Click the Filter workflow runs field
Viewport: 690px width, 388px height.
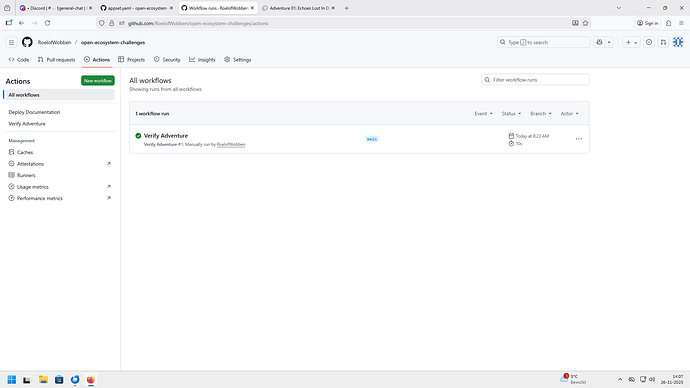(535, 80)
